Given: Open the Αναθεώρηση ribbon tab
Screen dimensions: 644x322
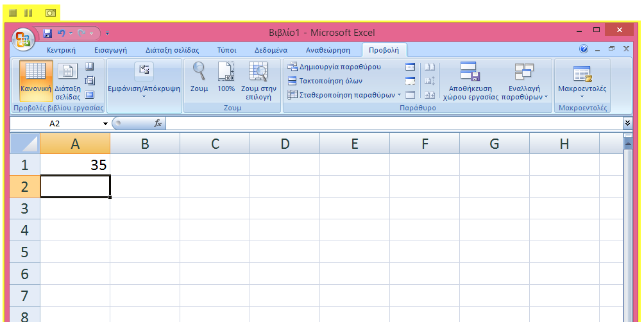Looking at the screenshot, I should pos(328,51).
